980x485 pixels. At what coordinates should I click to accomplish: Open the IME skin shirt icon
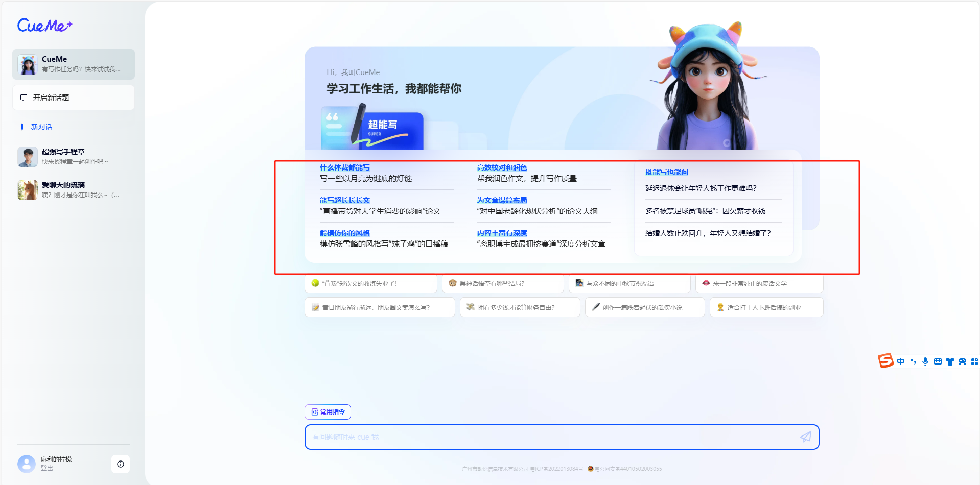(950, 361)
